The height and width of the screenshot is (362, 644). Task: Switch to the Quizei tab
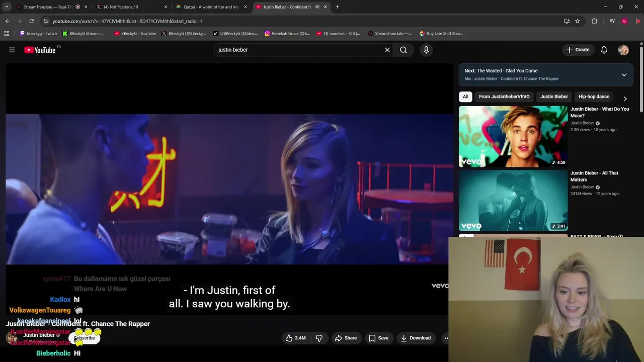click(x=211, y=7)
